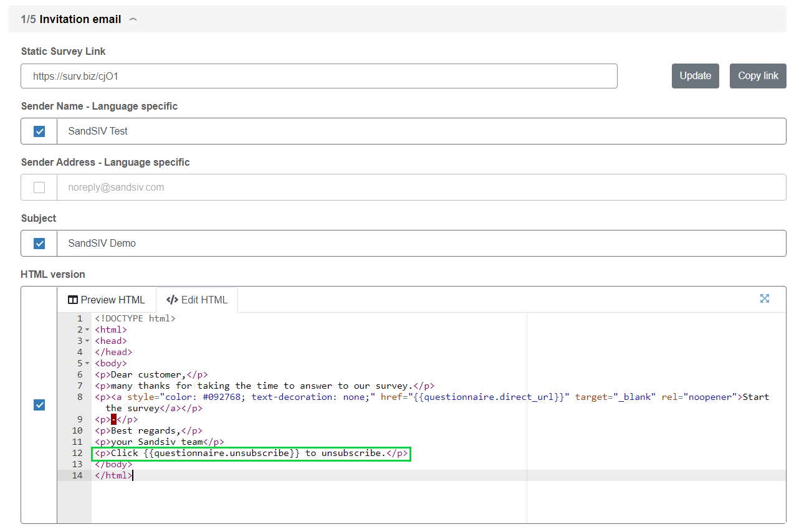Toggle the HTML version checkbox

pos(39,406)
